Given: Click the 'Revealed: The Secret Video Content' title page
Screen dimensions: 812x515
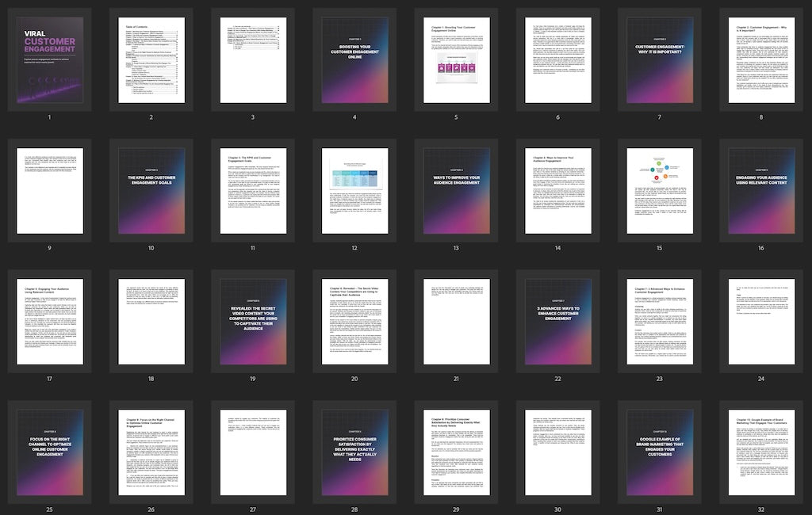Looking at the screenshot, I should pyautogui.click(x=252, y=321).
